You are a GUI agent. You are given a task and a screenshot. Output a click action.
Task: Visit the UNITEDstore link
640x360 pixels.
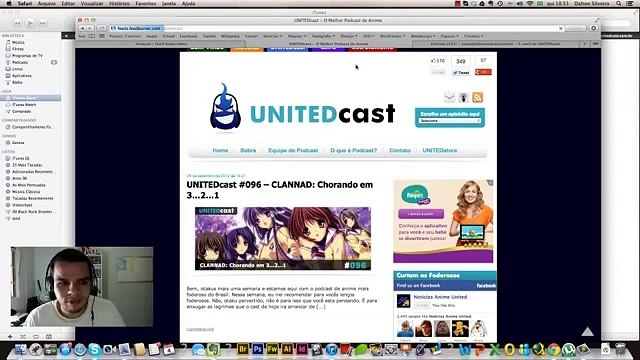pyautogui.click(x=440, y=150)
